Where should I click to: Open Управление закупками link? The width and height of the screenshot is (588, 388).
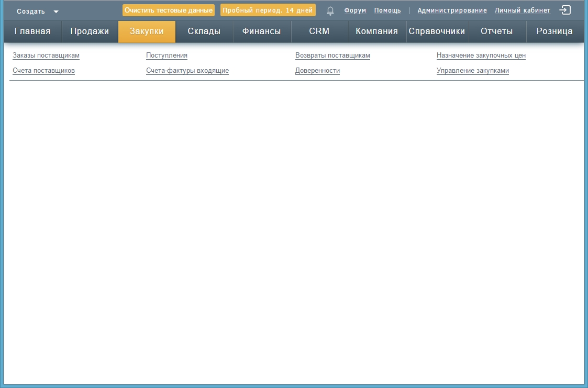(x=473, y=71)
